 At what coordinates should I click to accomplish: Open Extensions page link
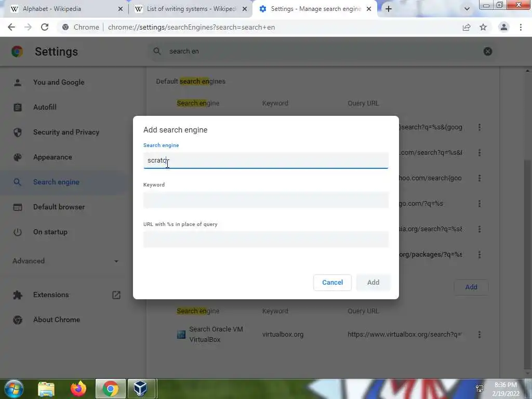51,295
